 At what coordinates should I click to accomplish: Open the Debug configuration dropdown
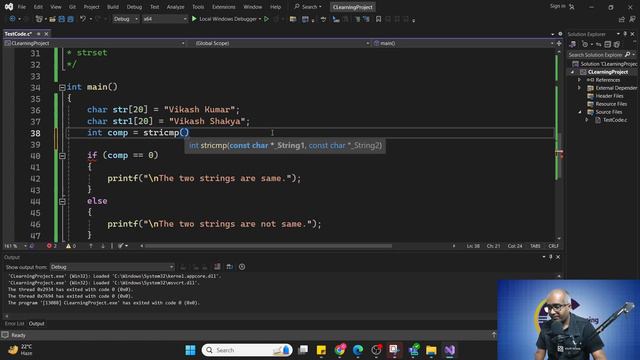(x=125, y=19)
